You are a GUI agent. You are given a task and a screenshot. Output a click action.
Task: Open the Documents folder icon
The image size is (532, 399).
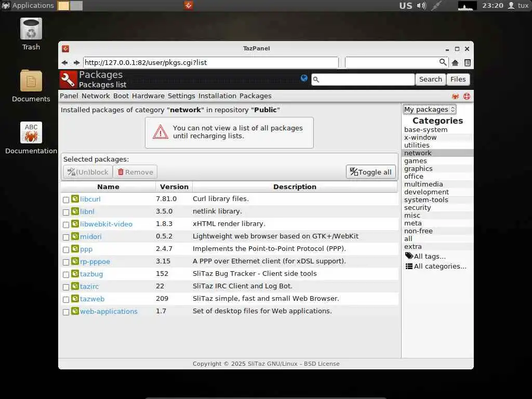(31, 81)
